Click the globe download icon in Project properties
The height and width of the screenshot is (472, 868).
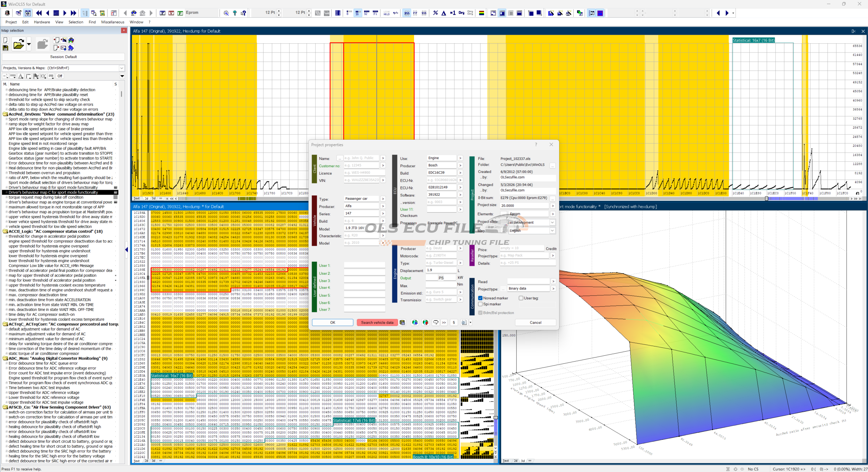[415, 322]
